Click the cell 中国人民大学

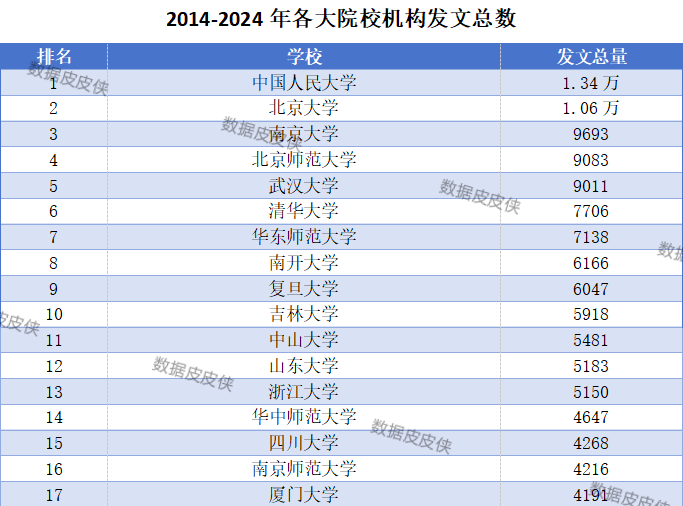304,83
